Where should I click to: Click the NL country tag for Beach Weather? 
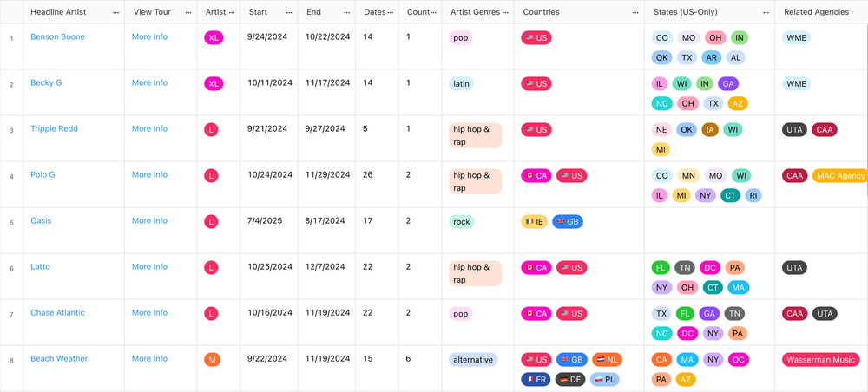pos(607,359)
